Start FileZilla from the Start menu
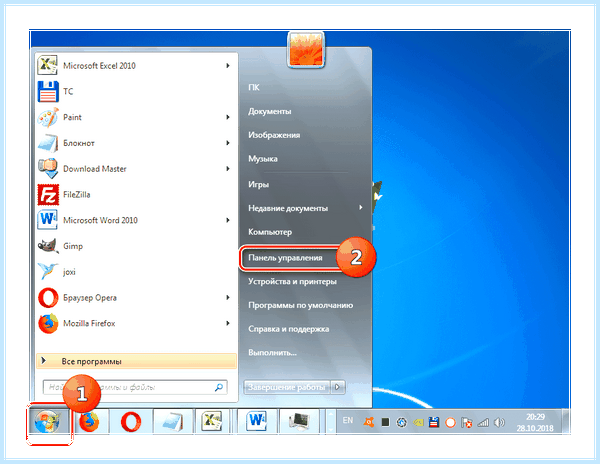Image resolution: width=600 pixels, height=464 pixels. (x=136, y=195)
